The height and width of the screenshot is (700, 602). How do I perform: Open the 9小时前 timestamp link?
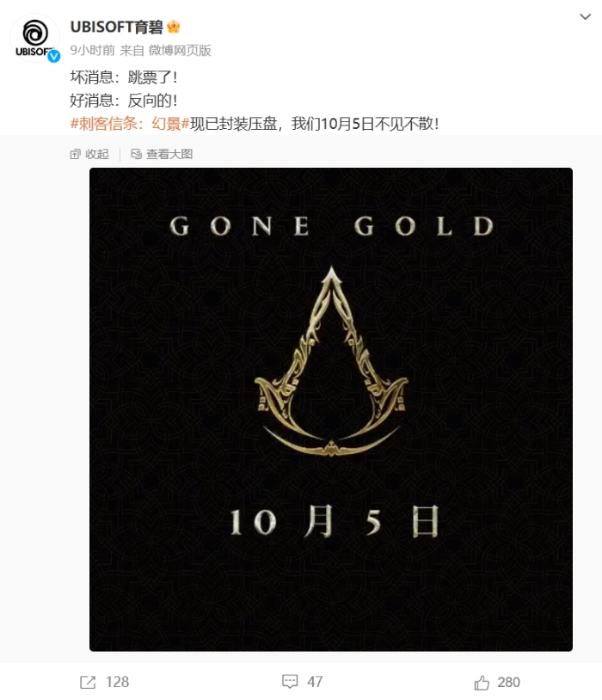92,51
